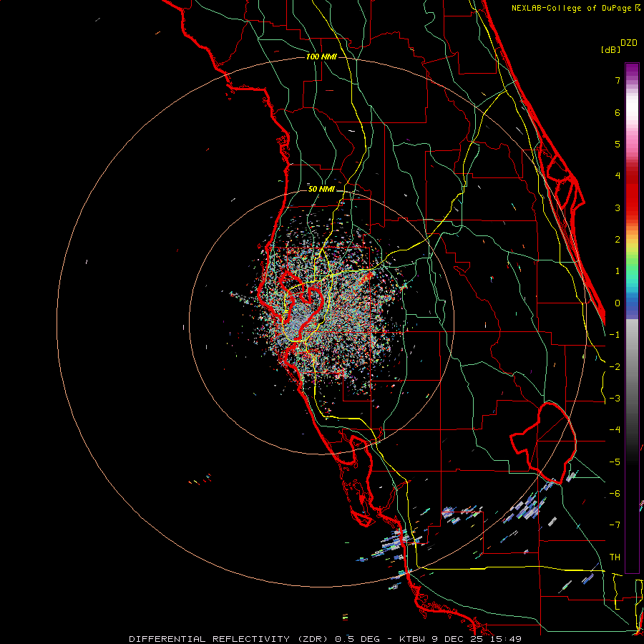Select the -6 value on color scale

coord(615,494)
